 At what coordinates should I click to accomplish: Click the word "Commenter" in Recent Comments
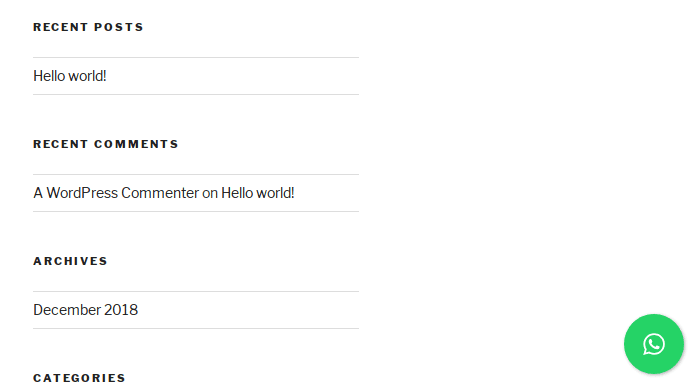tap(160, 193)
